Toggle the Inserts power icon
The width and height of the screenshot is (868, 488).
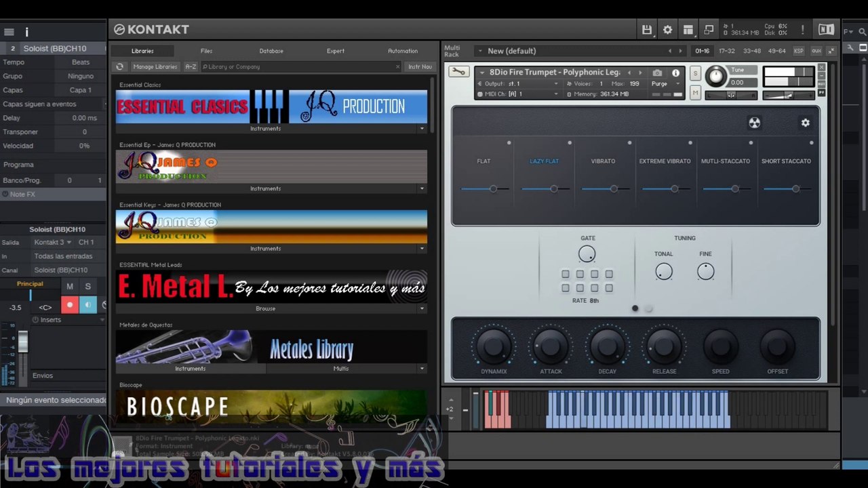(x=35, y=320)
